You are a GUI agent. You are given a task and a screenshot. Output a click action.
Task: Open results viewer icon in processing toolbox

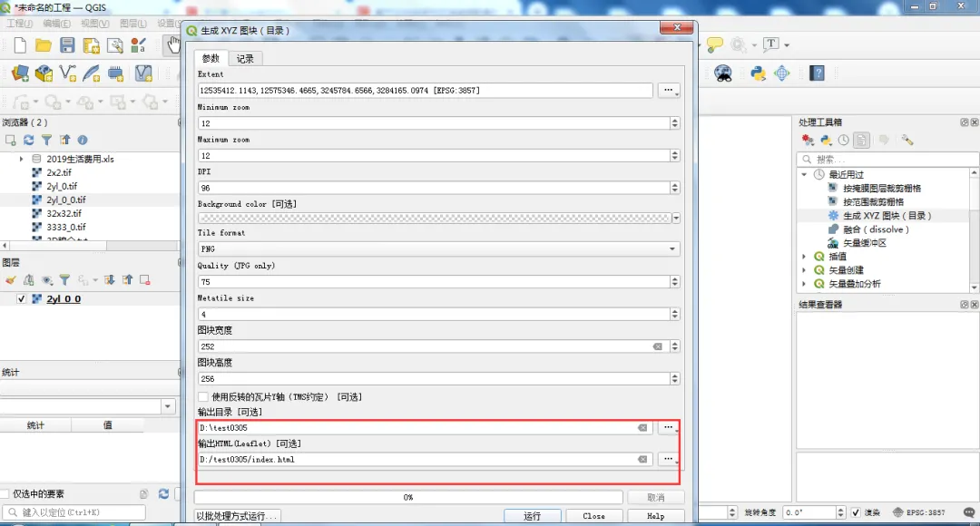(x=861, y=140)
